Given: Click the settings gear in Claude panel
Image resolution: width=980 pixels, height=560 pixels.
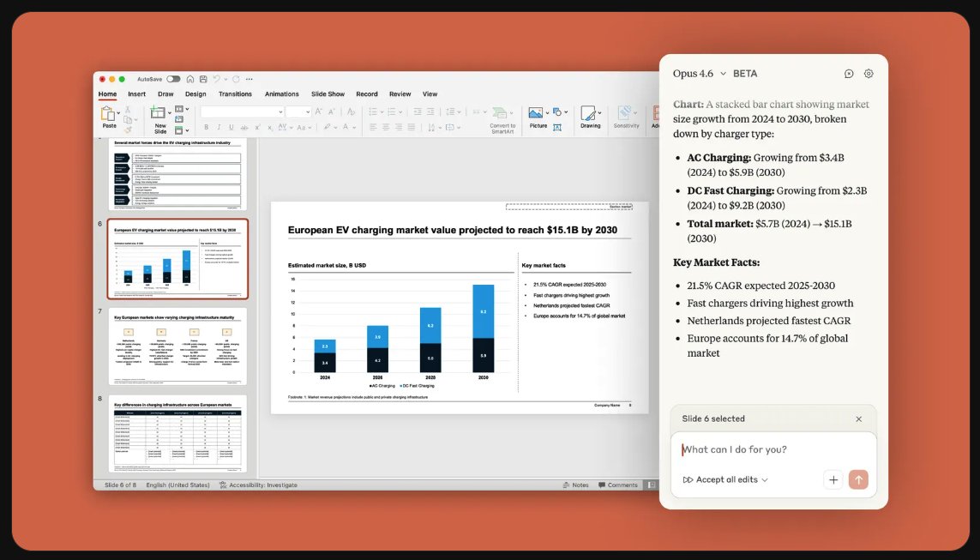Looking at the screenshot, I should pyautogui.click(x=869, y=73).
